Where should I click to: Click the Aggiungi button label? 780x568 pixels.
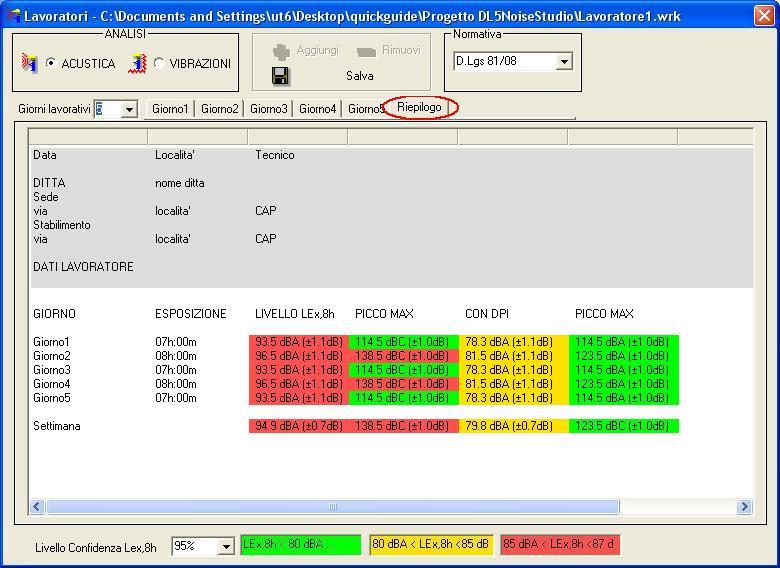pyautogui.click(x=317, y=50)
